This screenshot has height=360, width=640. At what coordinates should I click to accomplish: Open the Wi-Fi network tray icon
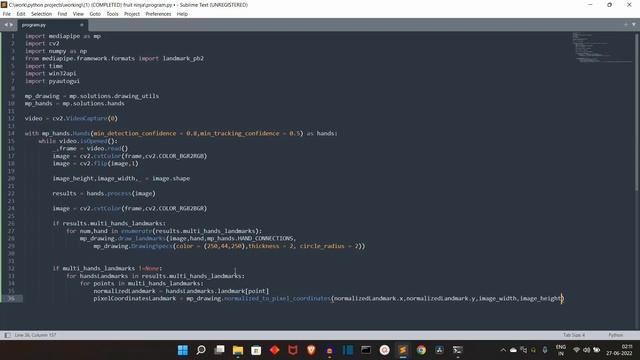576,350
